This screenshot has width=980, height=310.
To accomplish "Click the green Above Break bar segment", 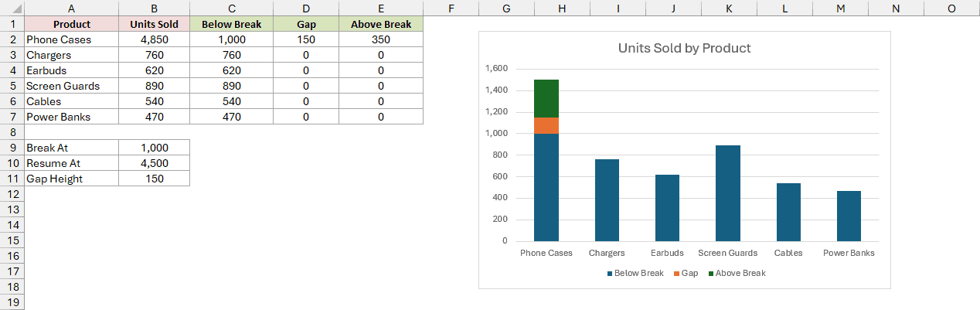I will coord(546,98).
